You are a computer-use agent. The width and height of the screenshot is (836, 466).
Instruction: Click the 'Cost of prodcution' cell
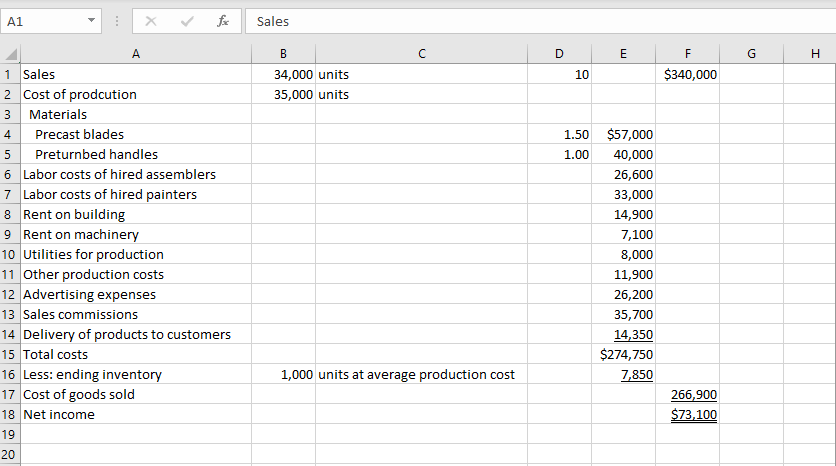click(x=136, y=94)
